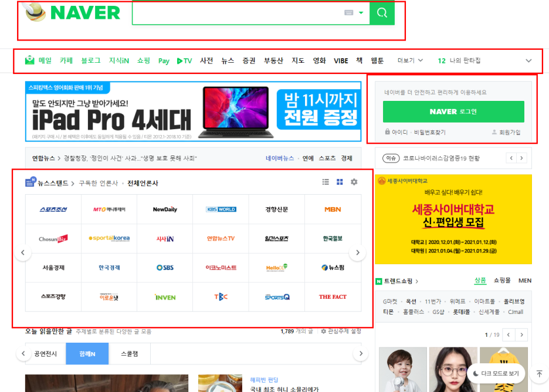The width and height of the screenshot is (549, 392).
Task: Open 지식iN in navigation bar
Action: click(x=118, y=60)
